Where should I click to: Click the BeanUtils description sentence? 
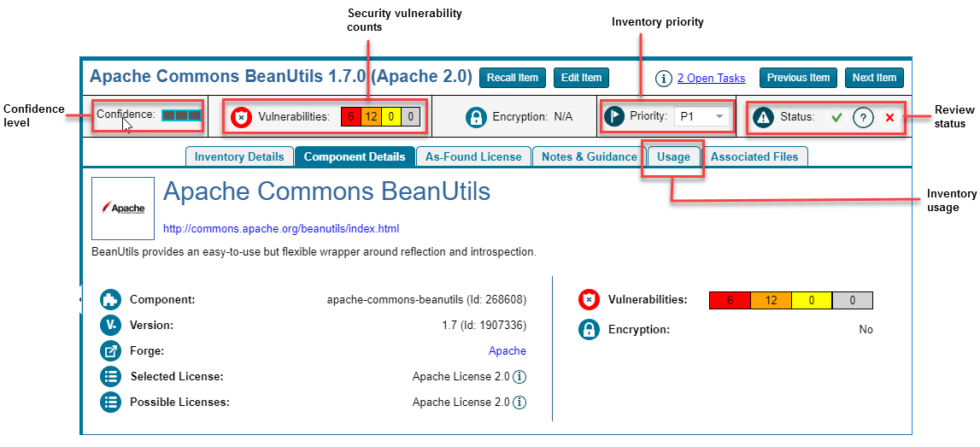[314, 253]
